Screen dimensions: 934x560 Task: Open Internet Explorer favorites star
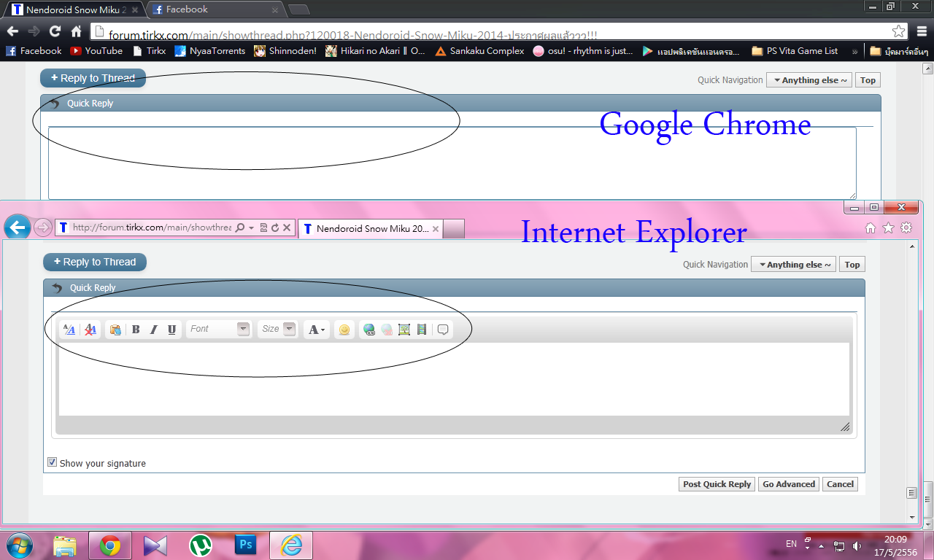tap(888, 227)
